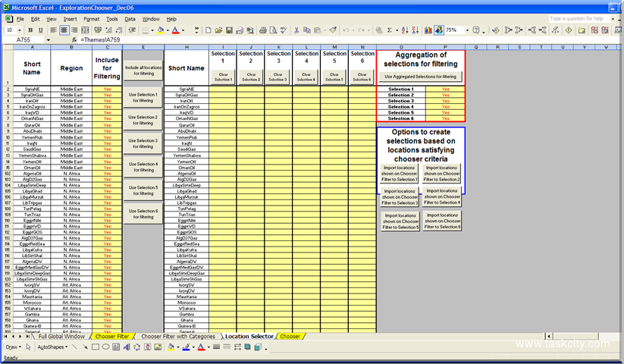Open the AutoShapes dropdown menu
Image resolution: width=624 pixels, height=364 pixels.
(53, 347)
